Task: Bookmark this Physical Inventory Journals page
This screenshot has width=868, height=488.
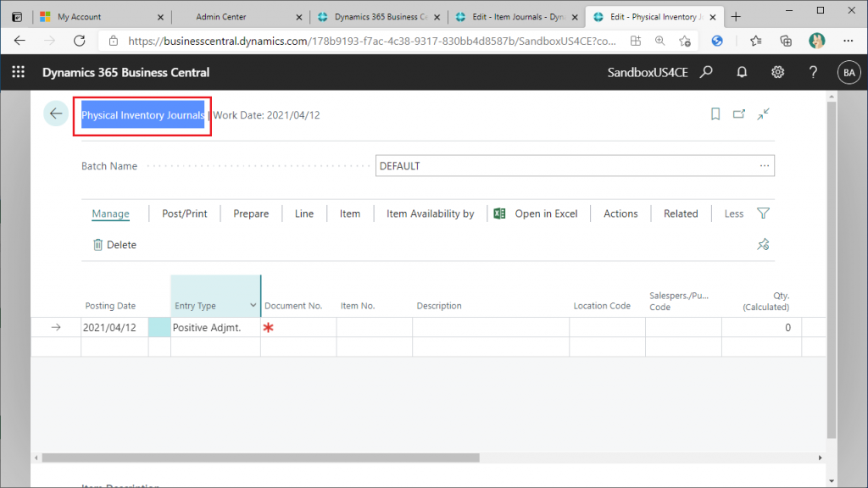Action: (715, 114)
